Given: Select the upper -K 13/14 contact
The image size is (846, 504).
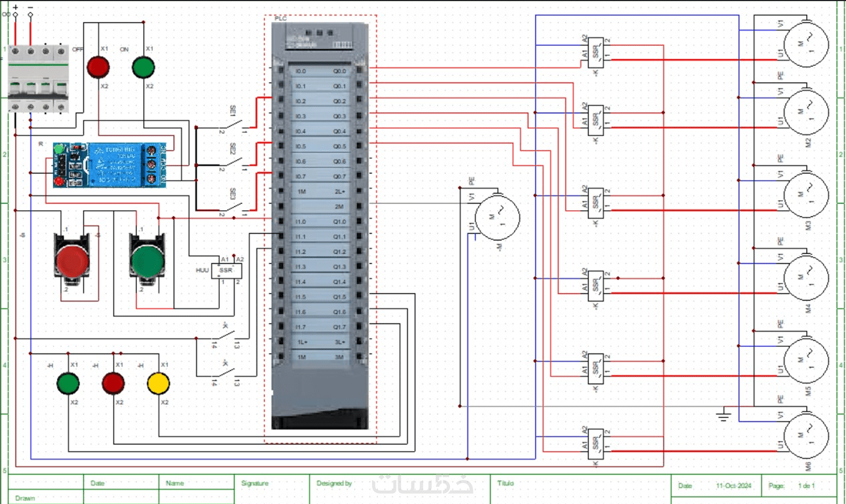Looking at the screenshot, I should pos(226,335).
